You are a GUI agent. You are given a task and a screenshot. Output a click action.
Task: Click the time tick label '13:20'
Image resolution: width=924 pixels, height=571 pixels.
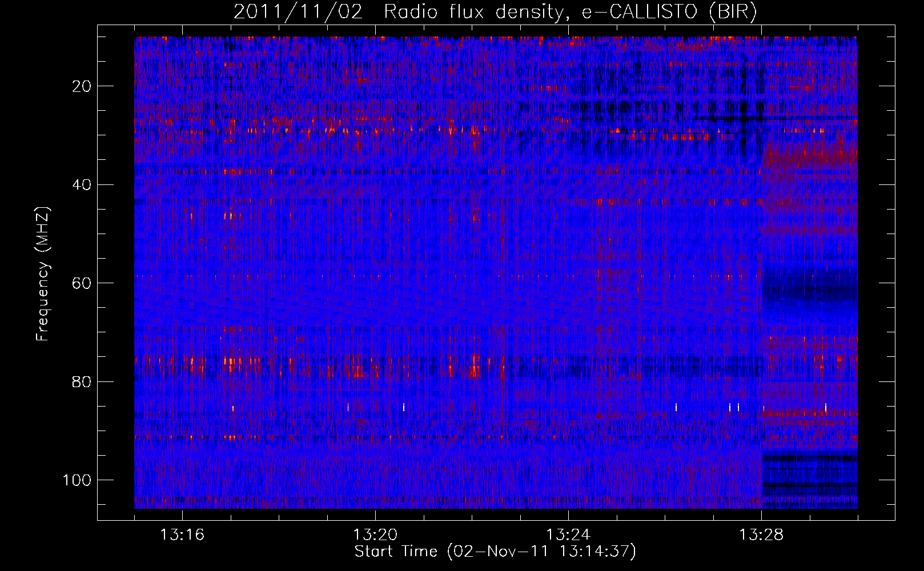coord(375,535)
